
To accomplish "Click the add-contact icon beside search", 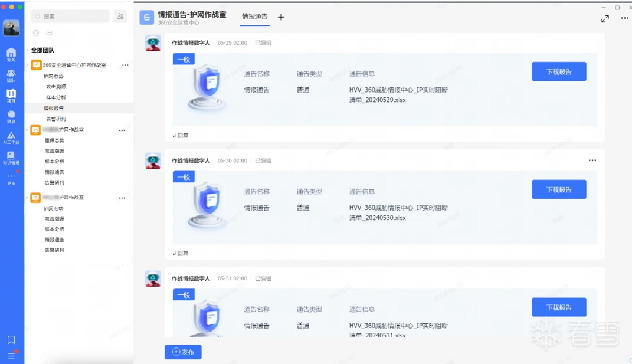I will click(120, 16).
